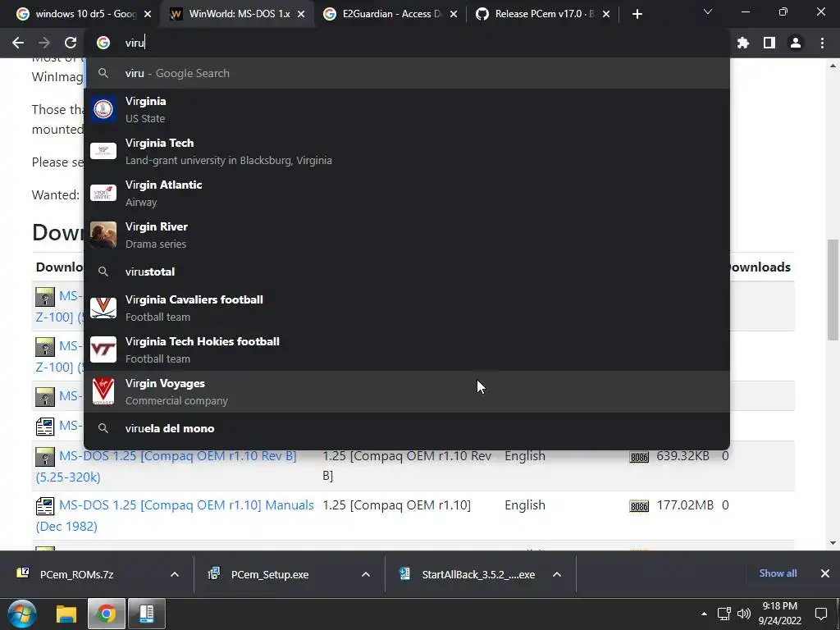Choose the Virgin Atlantic Airway suggestion
Screen dimensions: 840x630
tap(407, 193)
